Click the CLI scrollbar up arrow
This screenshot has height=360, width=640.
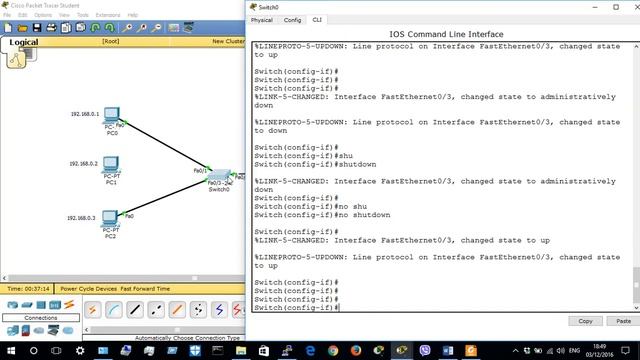tap(636, 47)
